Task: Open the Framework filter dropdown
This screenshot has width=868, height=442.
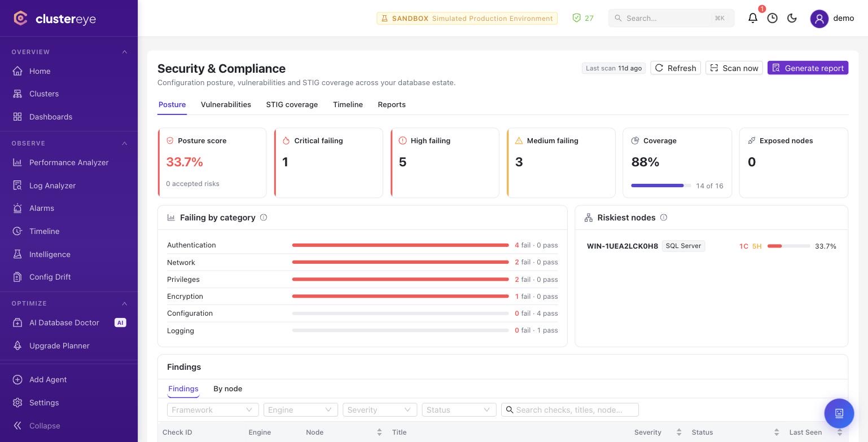Action: [213, 410]
